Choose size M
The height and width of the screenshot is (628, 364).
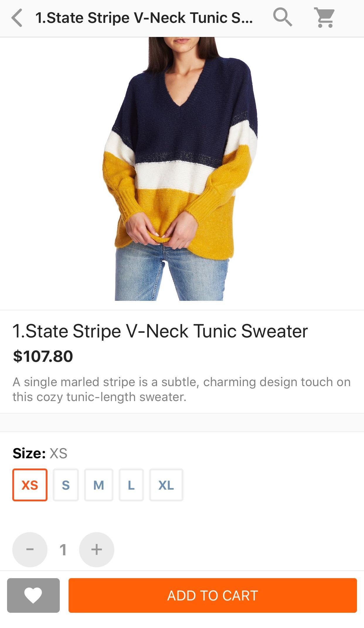tap(99, 485)
